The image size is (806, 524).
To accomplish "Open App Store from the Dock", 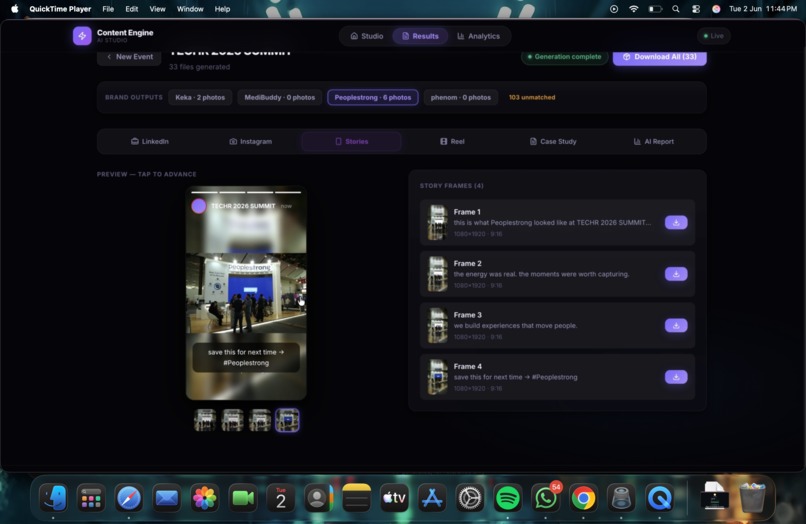I will (432, 498).
